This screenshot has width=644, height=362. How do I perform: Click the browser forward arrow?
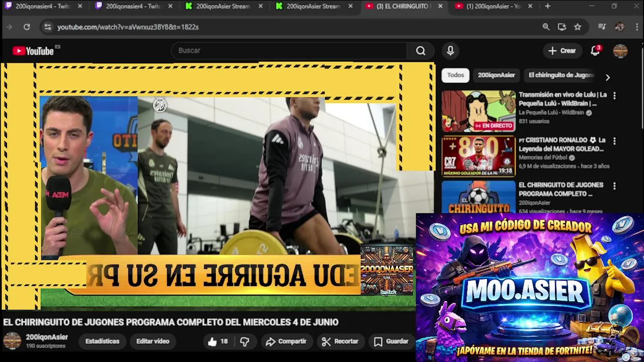pos(9,27)
